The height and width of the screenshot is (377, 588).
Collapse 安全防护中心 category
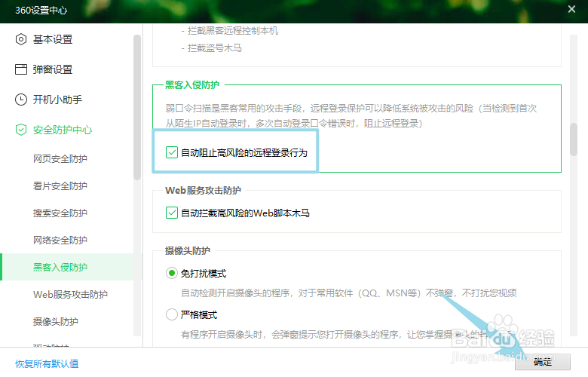pyautogui.click(x=63, y=130)
